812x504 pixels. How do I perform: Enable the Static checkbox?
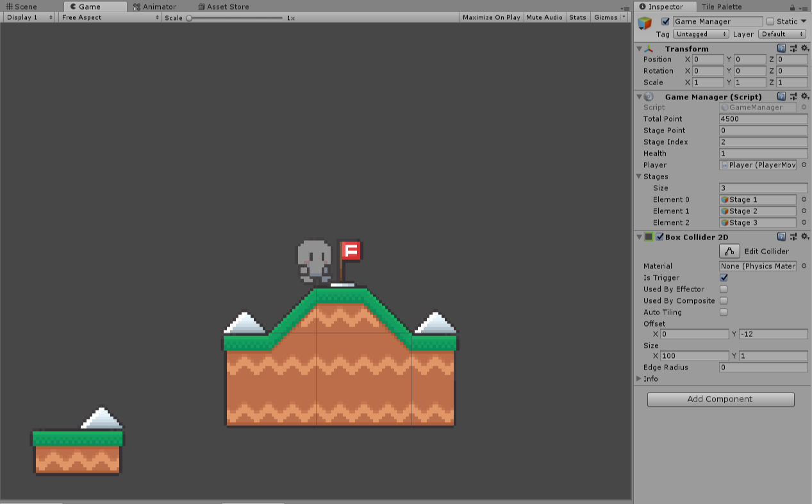[770, 21]
